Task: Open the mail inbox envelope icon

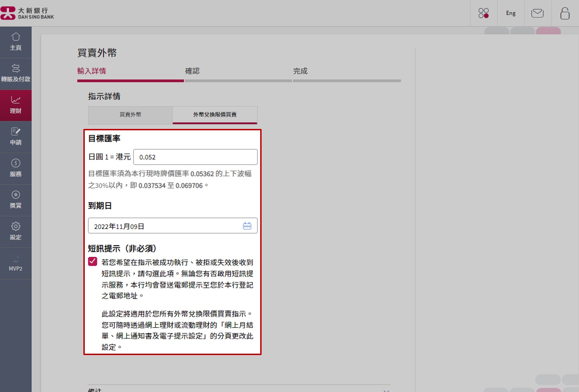Action: pyautogui.click(x=537, y=13)
